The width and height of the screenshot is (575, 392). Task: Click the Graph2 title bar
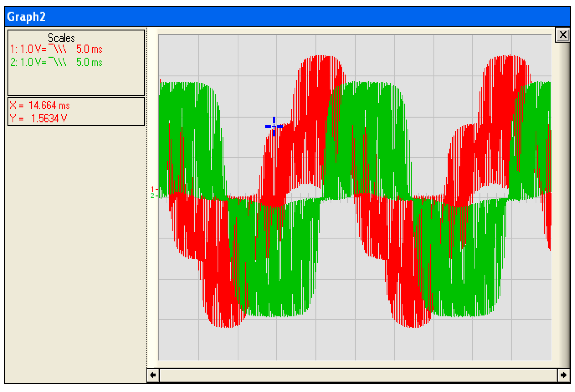(283, 16)
